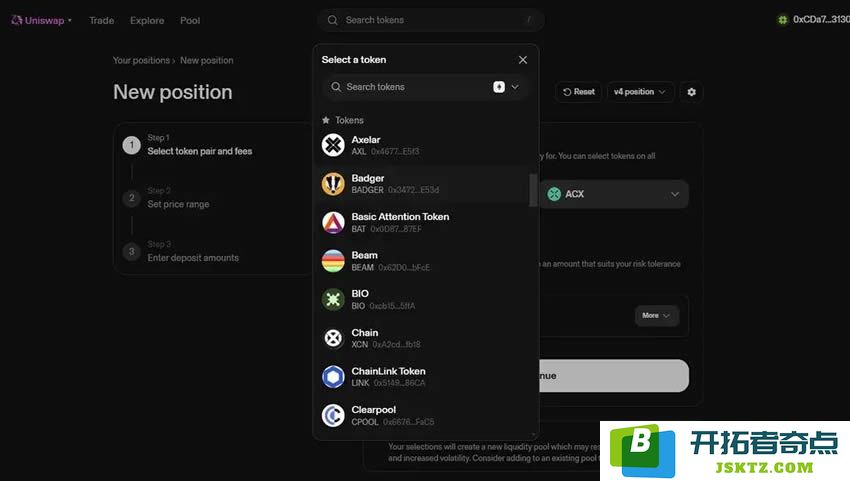Open wallet address 0xCDa7...3130

821,20
